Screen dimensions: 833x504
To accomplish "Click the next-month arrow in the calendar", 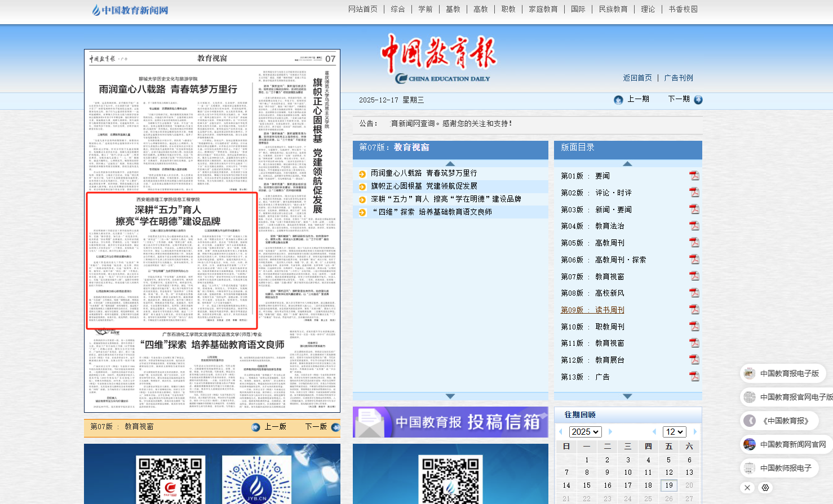I will pyautogui.click(x=695, y=432).
